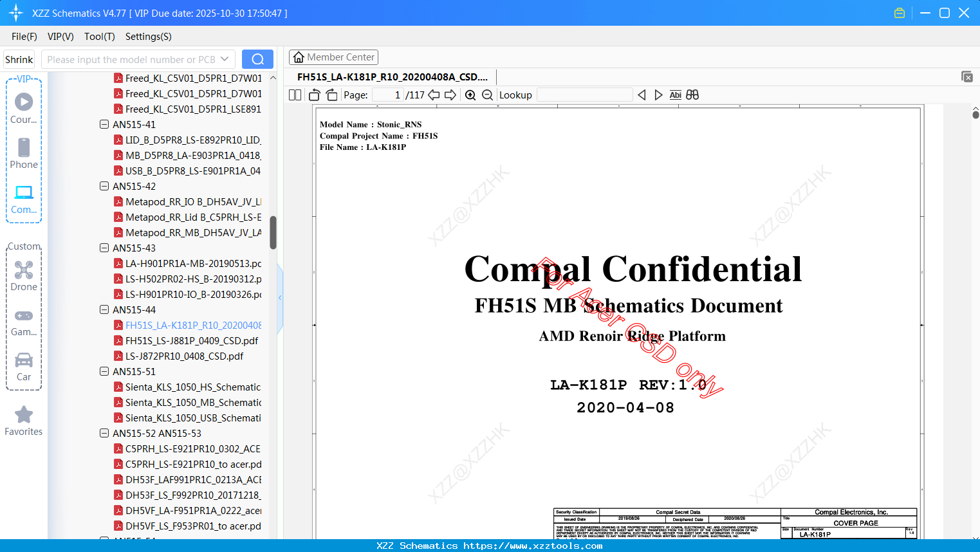Open the VIP(V) menu
Screen dimensions: 980x552
click(60, 37)
